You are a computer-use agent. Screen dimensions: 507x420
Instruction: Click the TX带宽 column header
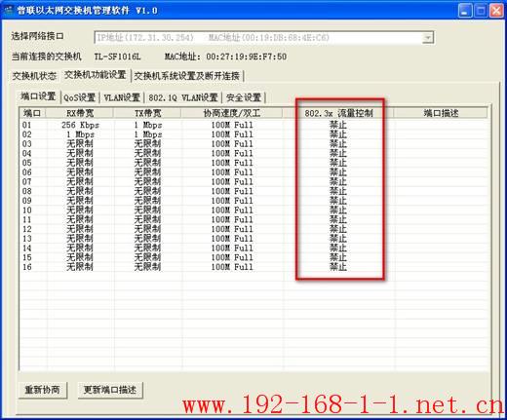148,113
